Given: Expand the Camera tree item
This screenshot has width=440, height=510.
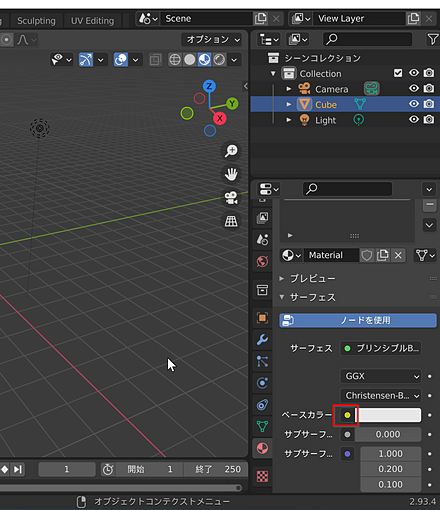Looking at the screenshot, I should tap(289, 89).
